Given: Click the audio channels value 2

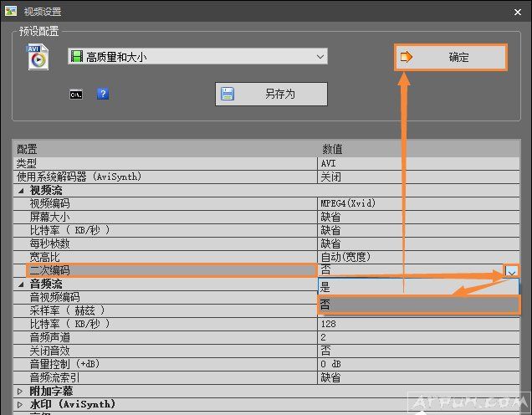Looking at the screenshot, I should tap(418, 337).
